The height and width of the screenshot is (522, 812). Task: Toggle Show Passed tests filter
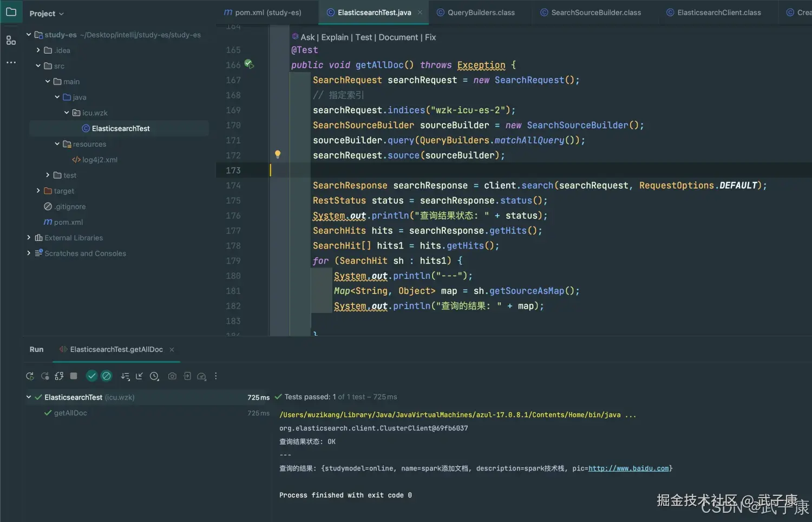coord(91,376)
